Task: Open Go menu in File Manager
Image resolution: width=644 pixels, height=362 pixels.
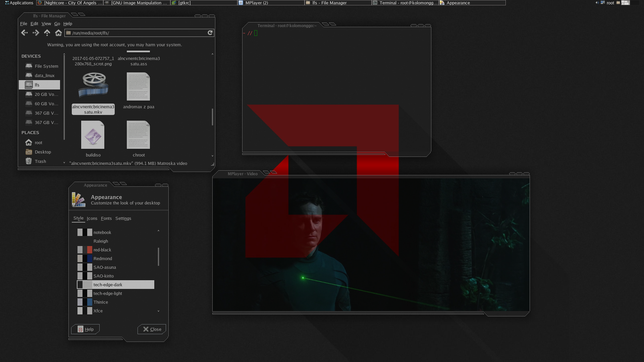Action: click(57, 23)
